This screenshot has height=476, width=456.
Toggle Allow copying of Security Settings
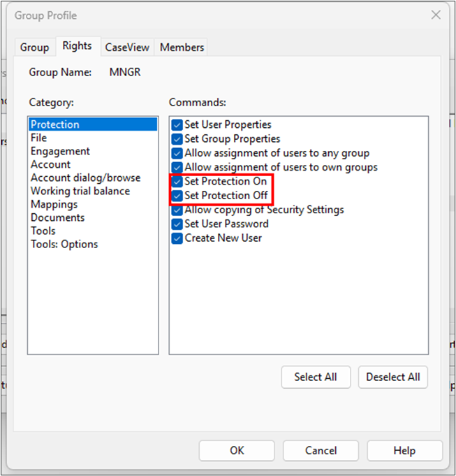coord(177,210)
